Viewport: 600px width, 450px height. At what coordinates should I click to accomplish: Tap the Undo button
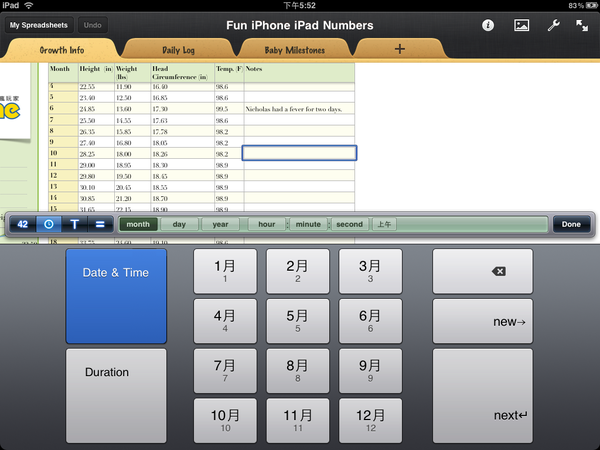[93, 25]
